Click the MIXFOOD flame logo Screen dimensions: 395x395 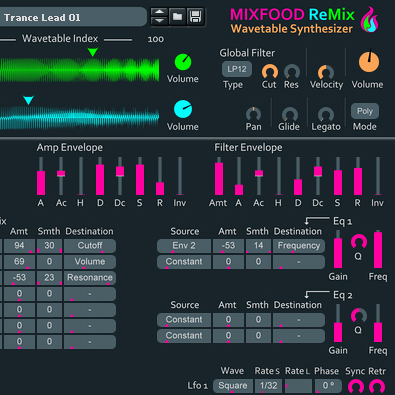click(x=369, y=20)
